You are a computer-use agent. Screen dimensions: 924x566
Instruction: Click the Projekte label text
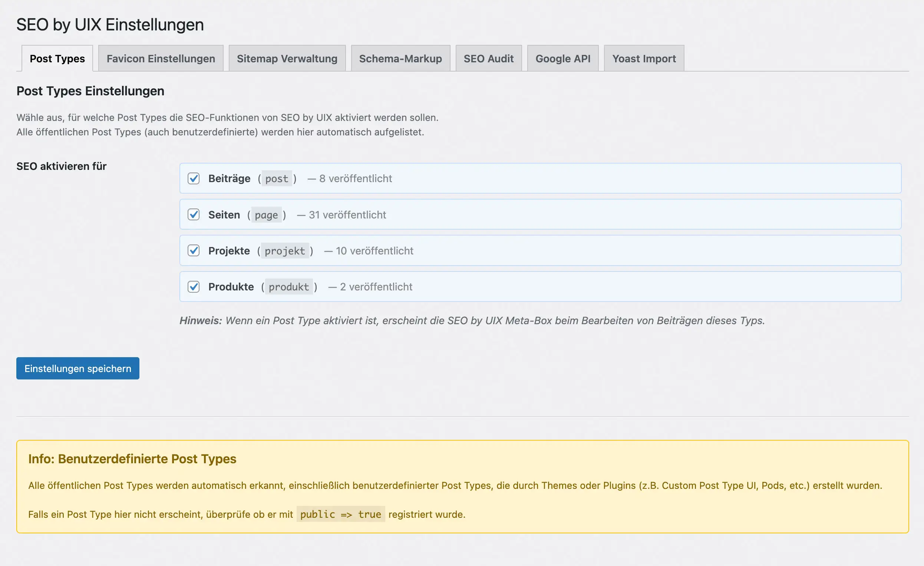(x=229, y=251)
